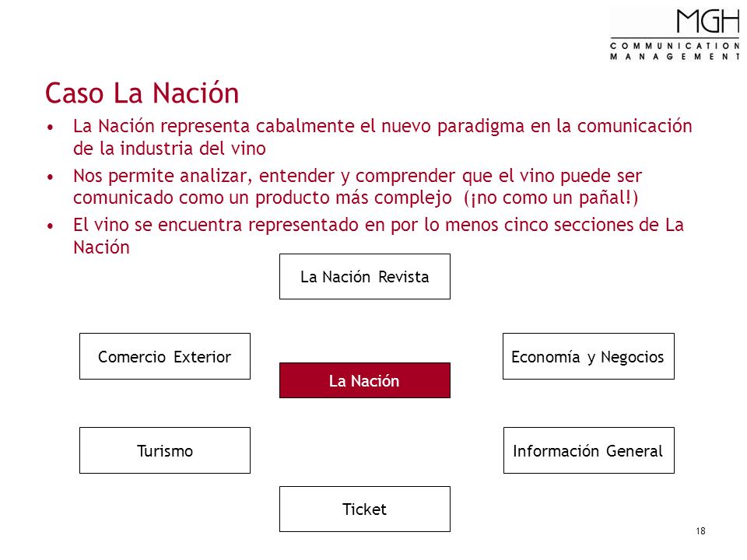Select the La Nación Revista box

pos(364,276)
